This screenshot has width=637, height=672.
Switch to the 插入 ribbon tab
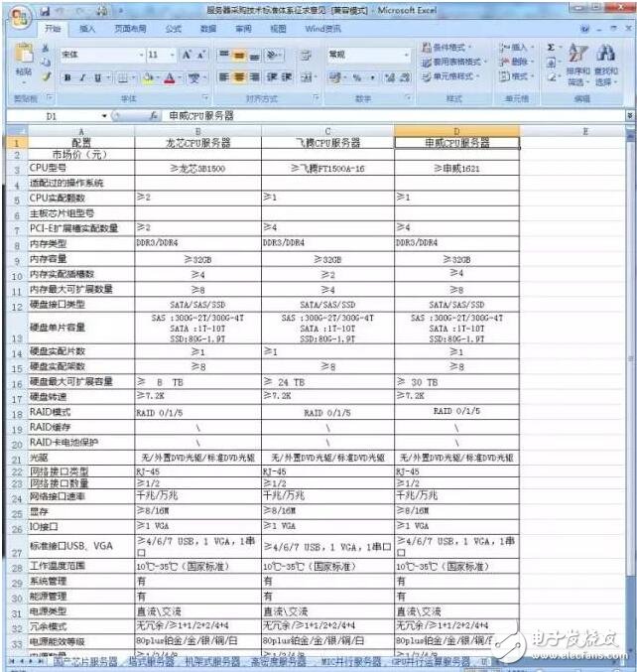point(87,29)
